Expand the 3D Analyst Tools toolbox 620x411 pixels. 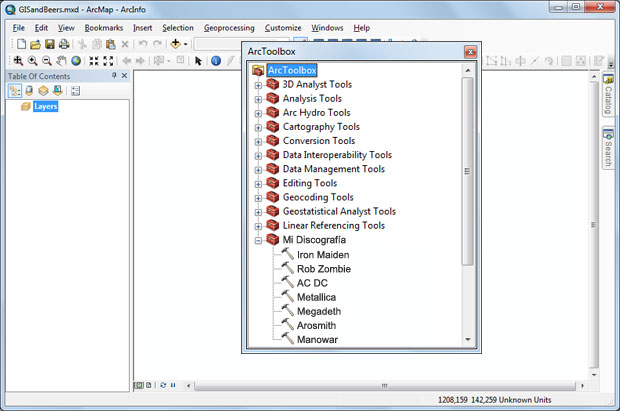[x=258, y=85]
